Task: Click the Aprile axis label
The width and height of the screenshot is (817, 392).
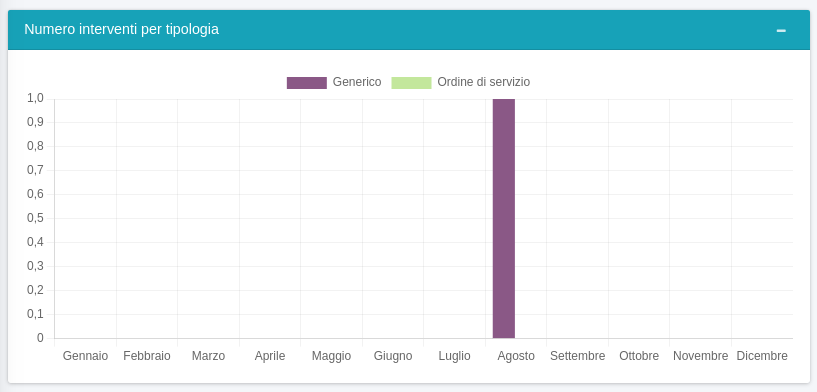Action: pyautogui.click(x=270, y=356)
